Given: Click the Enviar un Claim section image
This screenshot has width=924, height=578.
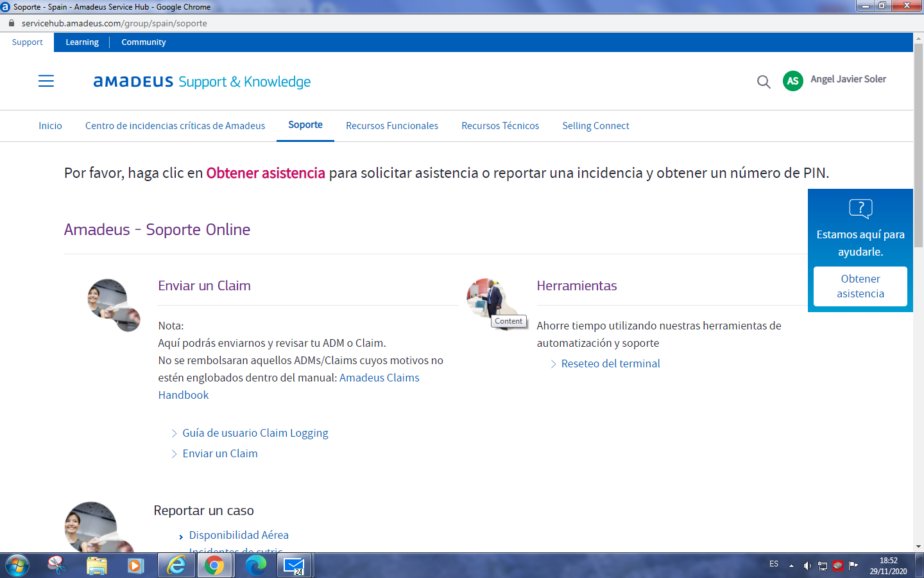Looking at the screenshot, I should point(114,305).
